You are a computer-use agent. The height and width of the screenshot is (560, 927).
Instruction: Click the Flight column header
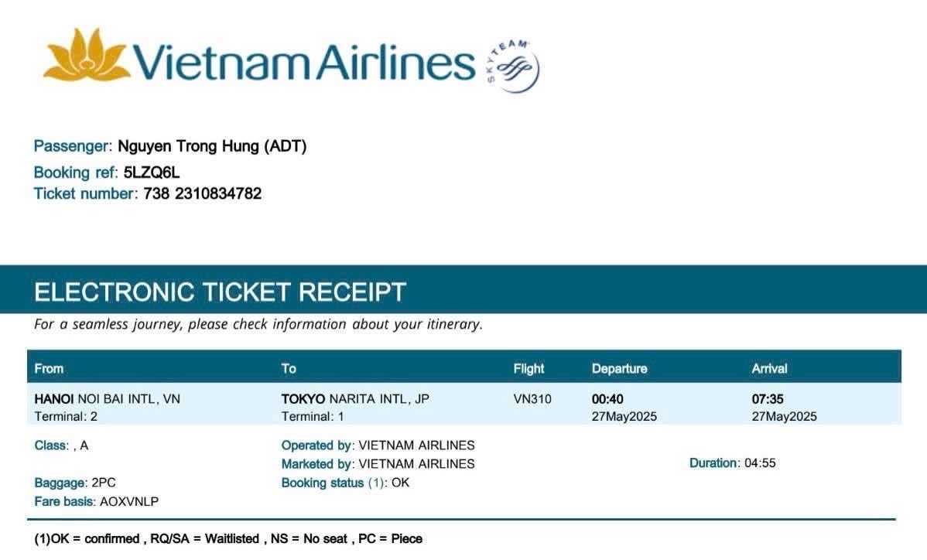coord(528,368)
